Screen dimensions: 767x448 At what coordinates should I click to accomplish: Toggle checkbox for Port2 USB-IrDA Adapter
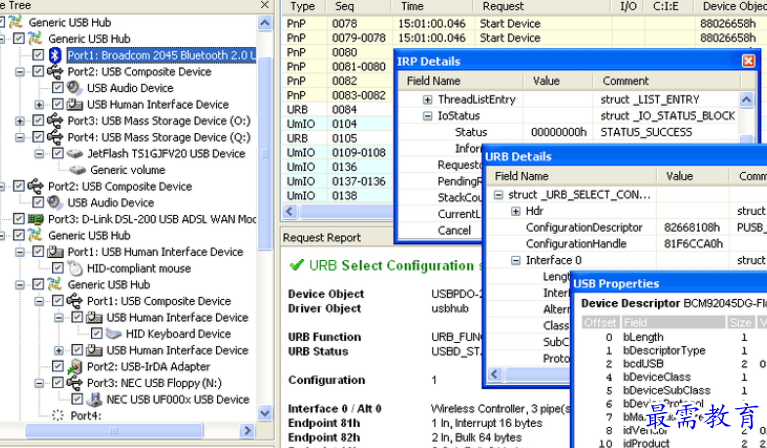(58, 366)
